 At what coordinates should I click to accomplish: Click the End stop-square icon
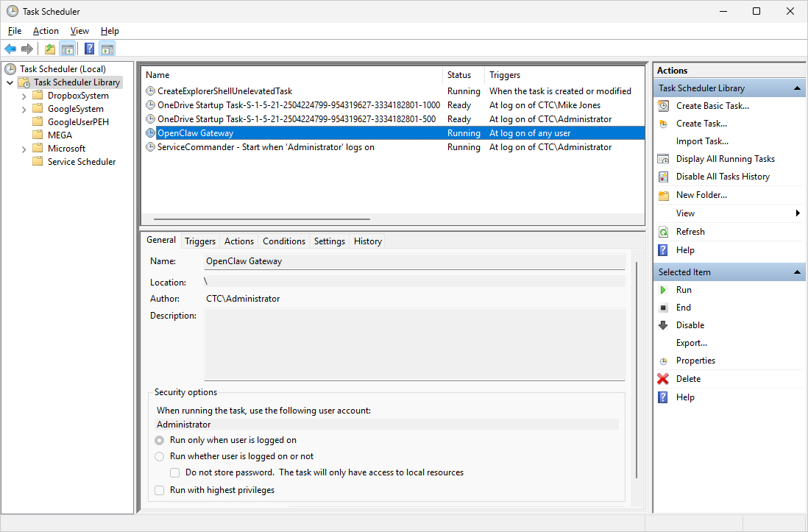663,308
